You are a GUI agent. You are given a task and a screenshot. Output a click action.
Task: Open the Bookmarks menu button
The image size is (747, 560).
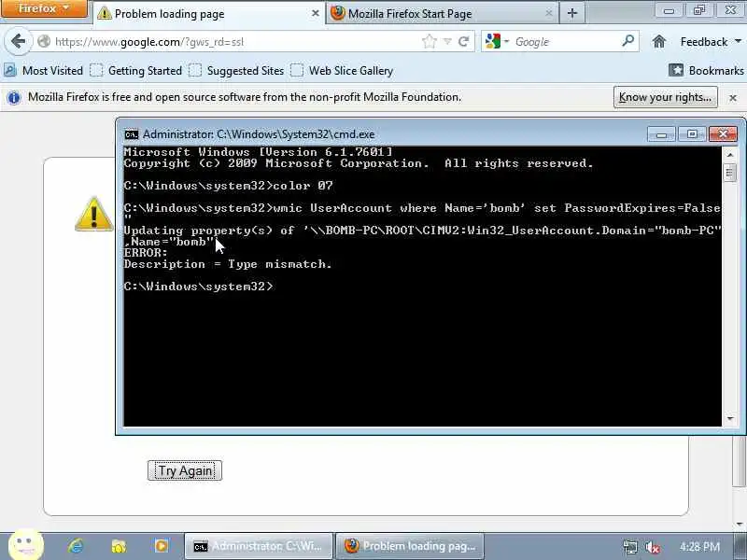pos(706,71)
